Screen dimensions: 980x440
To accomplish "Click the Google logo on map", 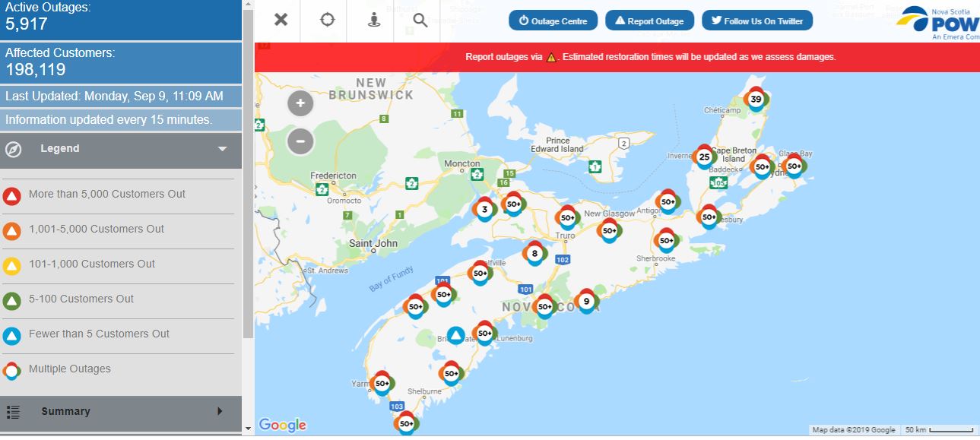I will pos(282,425).
